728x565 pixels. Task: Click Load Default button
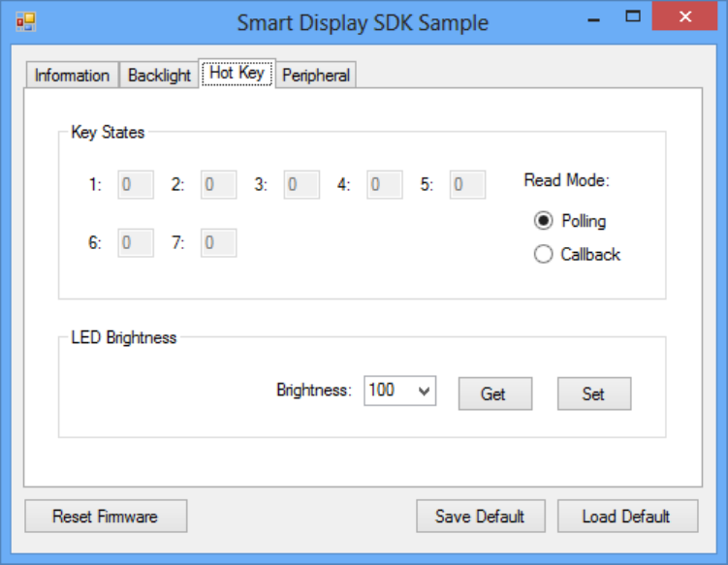click(627, 516)
